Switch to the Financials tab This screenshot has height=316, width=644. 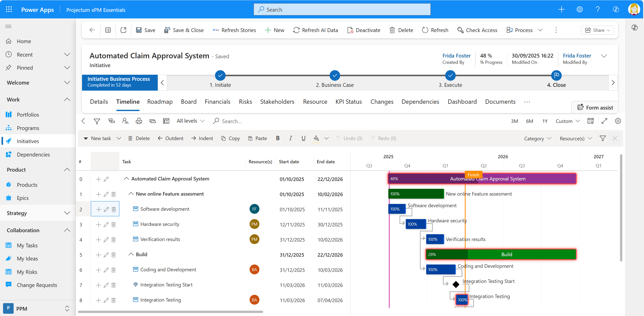coord(218,102)
